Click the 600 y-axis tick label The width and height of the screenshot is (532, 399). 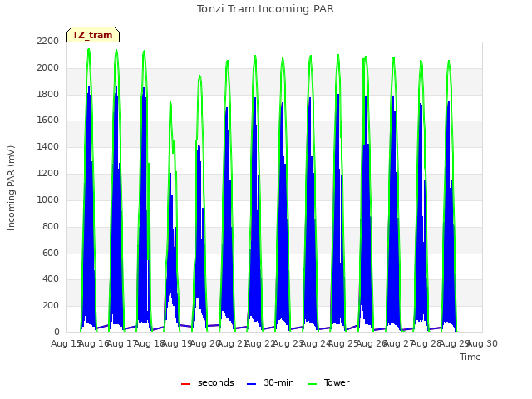point(51,253)
